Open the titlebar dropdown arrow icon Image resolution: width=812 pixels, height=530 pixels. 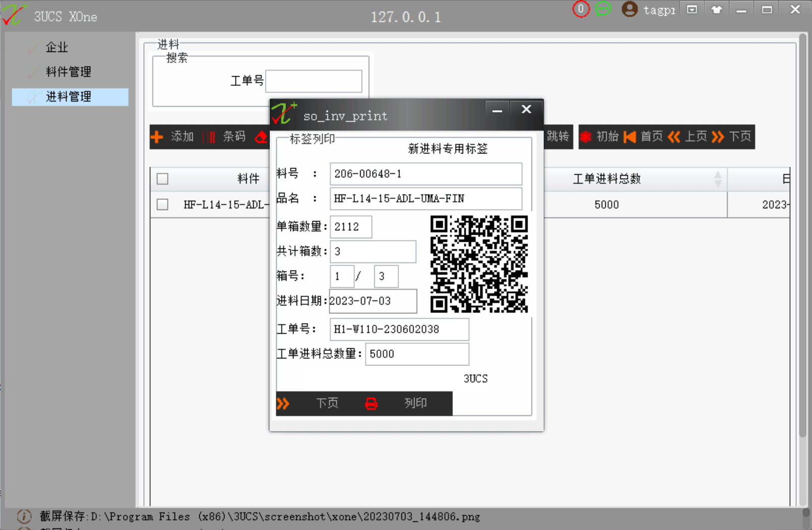click(691, 9)
